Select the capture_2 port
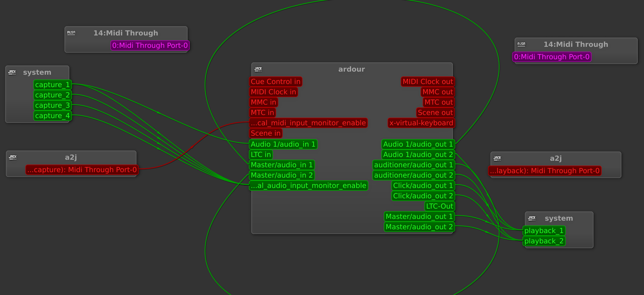Viewport: 644px width, 295px height. click(53, 95)
